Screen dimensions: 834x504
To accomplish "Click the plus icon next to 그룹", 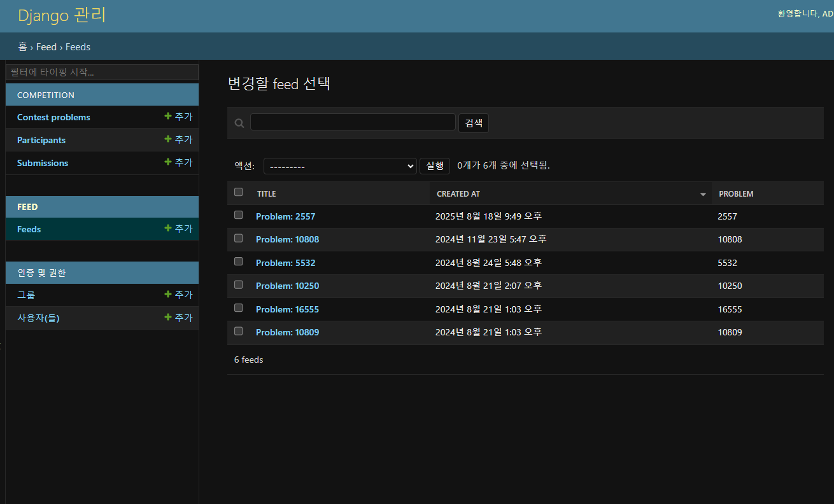I will click(x=168, y=295).
